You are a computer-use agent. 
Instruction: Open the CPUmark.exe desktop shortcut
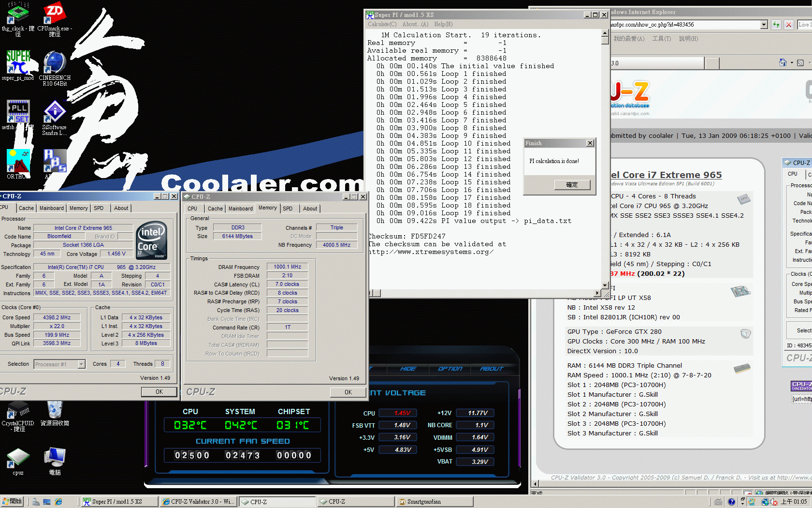click(x=55, y=14)
